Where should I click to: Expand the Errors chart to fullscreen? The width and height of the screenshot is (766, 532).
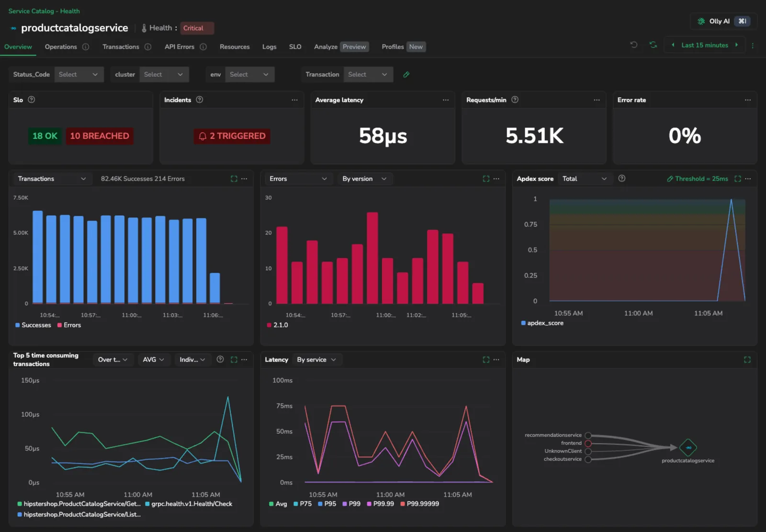pos(486,179)
